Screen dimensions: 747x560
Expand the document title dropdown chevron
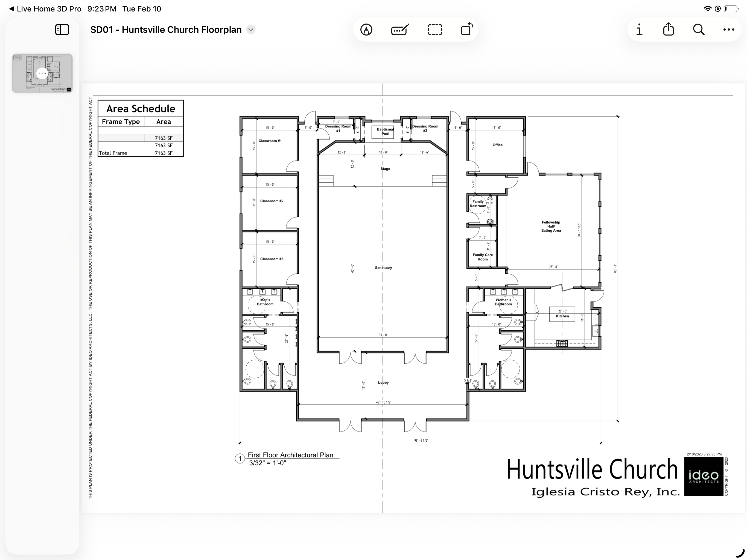(x=250, y=30)
